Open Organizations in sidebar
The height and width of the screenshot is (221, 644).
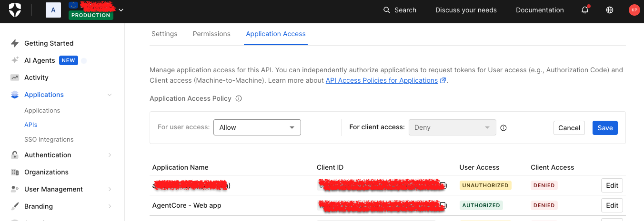tap(46, 172)
